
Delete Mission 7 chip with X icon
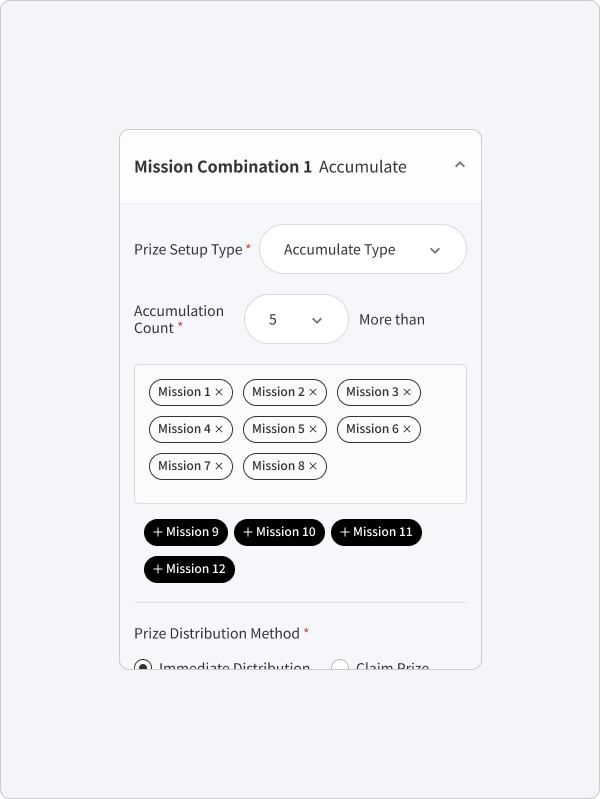point(219,466)
